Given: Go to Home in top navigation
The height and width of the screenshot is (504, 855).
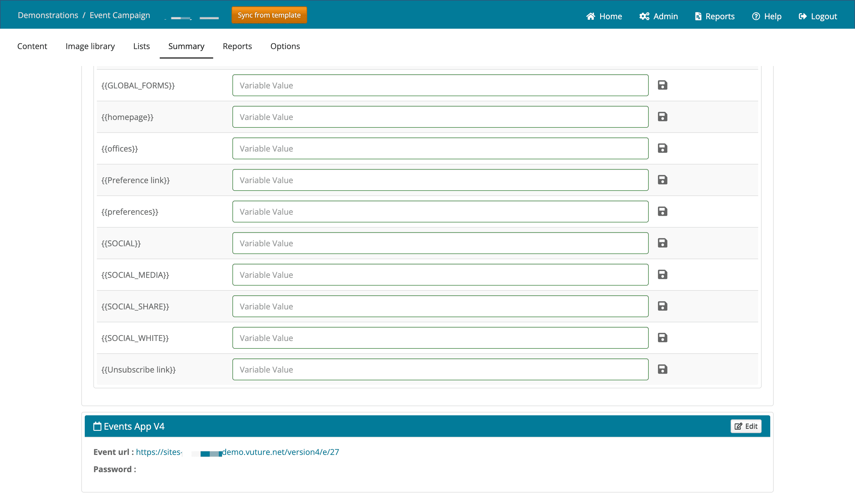Looking at the screenshot, I should pos(604,16).
